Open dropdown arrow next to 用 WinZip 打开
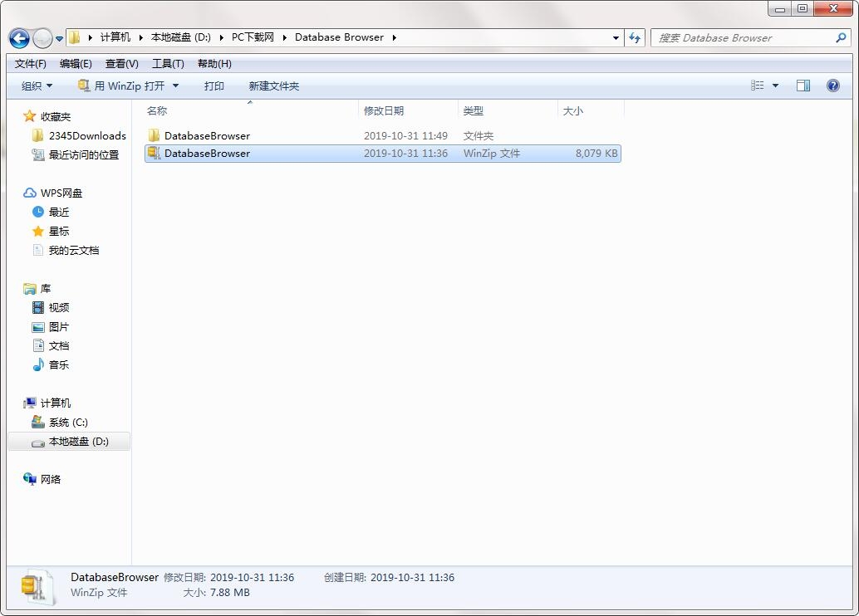The image size is (859, 616). click(175, 86)
